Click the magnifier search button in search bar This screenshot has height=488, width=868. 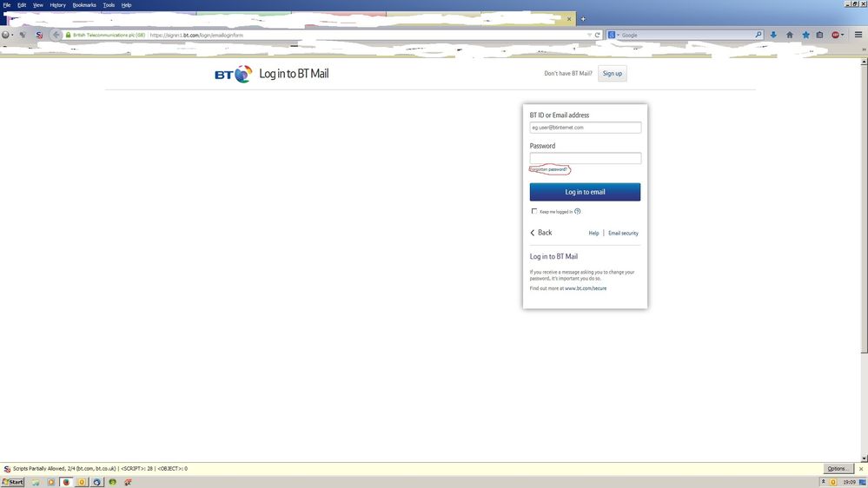tap(759, 35)
